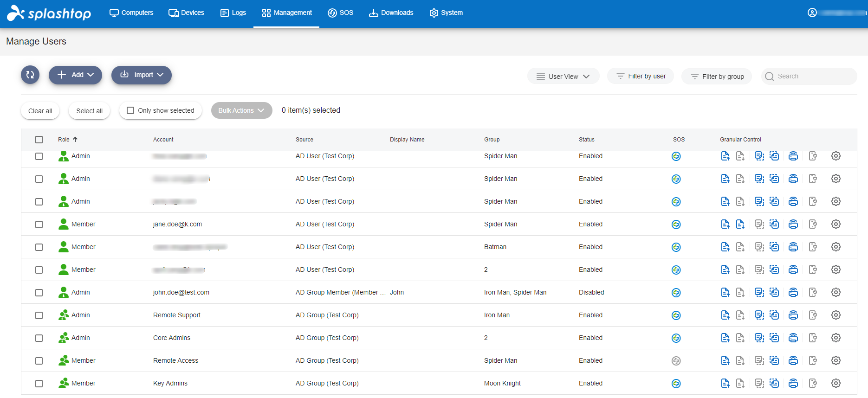Click the refresh icon button
868x398 pixels.
30,75
